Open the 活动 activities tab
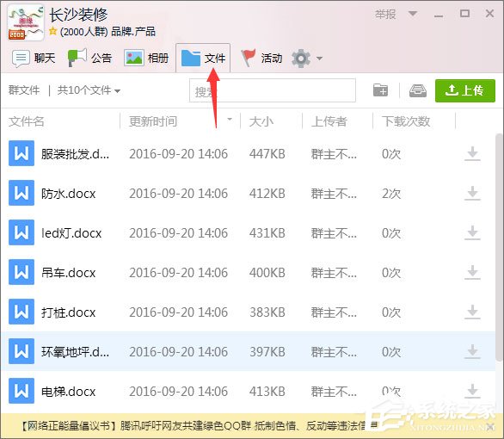504x439 pixels. point(261,59)
